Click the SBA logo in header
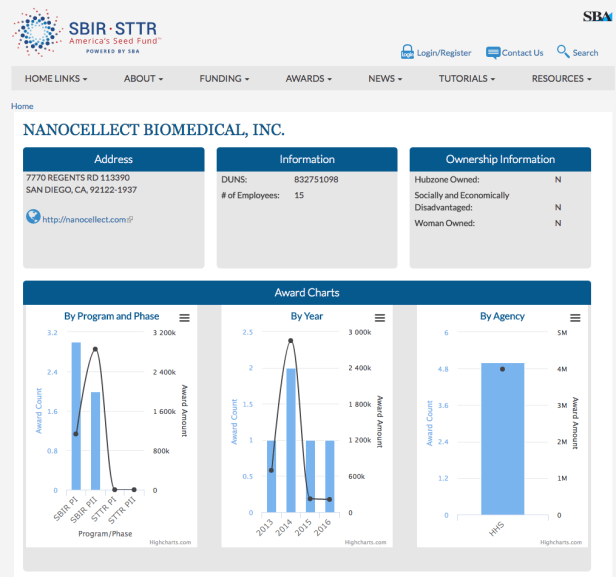Screen dimensions: 616x577 click(597, 16)
